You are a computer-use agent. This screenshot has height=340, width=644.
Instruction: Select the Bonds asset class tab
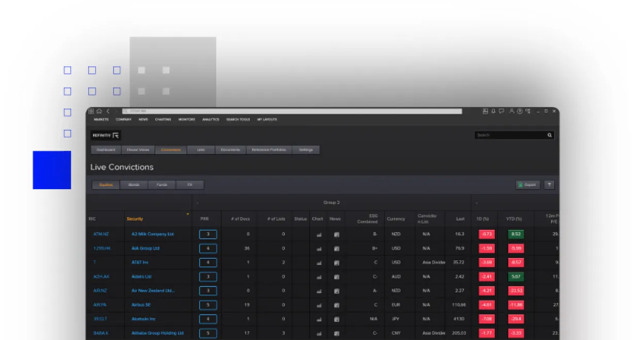coord(134,185)
